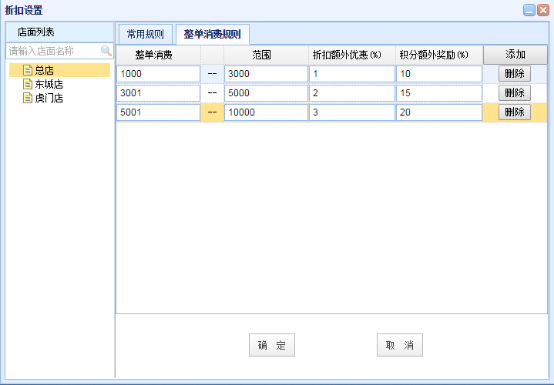
Task: Click the 东城店 document icon
Action: click(x=28, y=84)
